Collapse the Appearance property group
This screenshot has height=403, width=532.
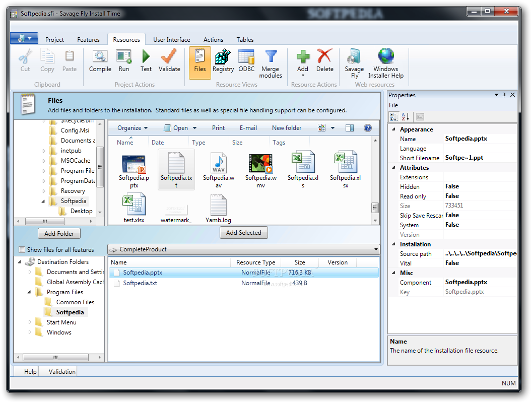393,129
